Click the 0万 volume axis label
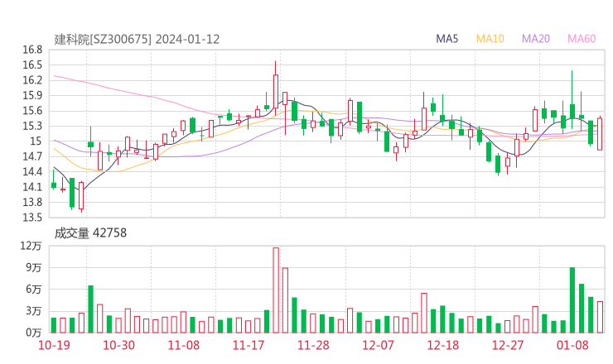 pos(34,333)
